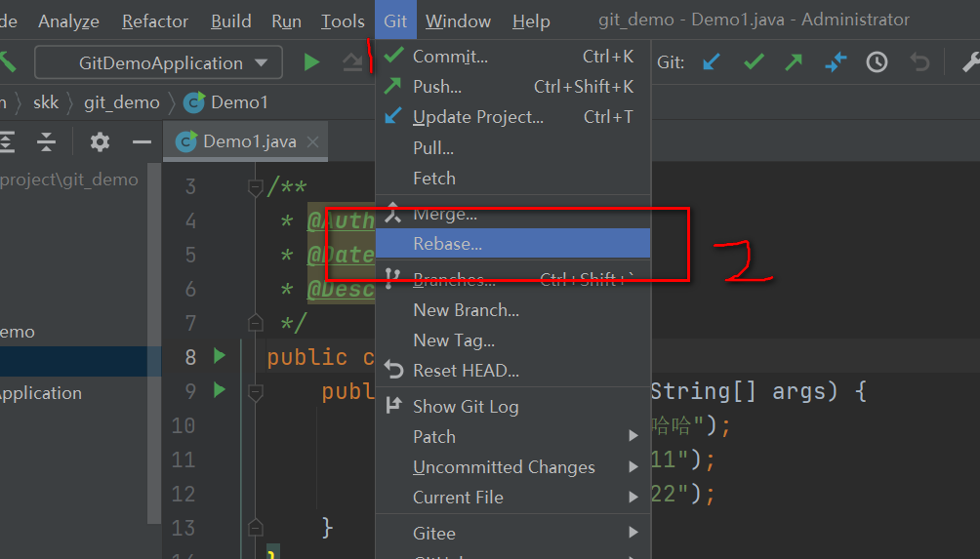
Task: Click Demo1 class icon in breadcrumb
Action: (x=193, y=102)
